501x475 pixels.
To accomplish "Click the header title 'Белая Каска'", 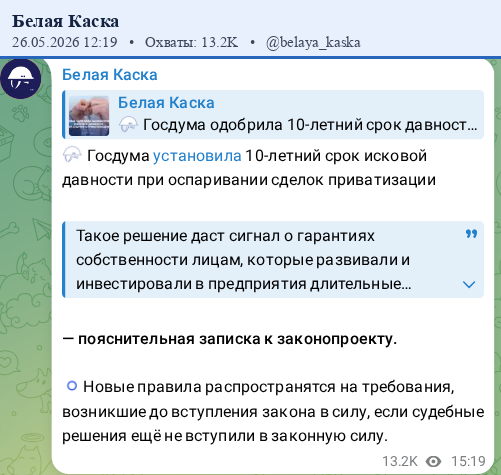I will (65, 21).
